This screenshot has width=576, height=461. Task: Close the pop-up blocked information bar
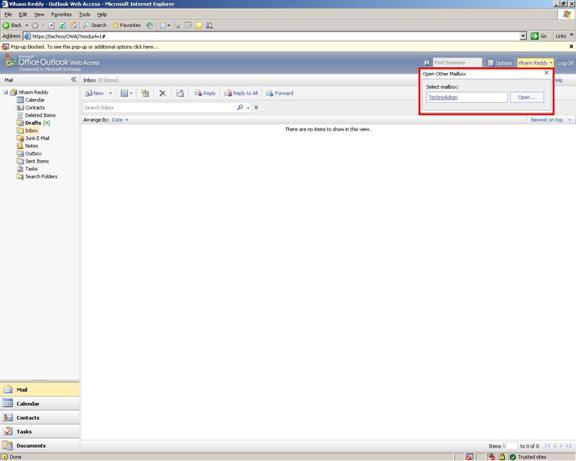tap(571, 46)
